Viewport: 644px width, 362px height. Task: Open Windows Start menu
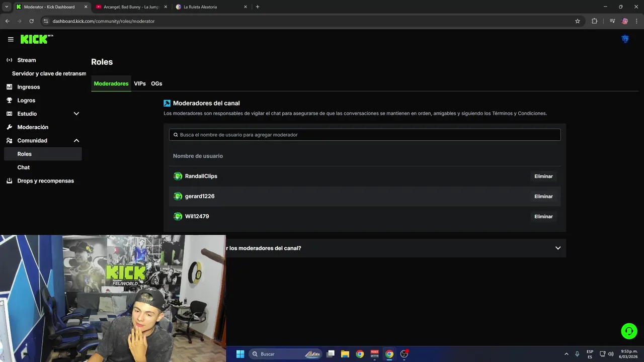pos(240,354)
